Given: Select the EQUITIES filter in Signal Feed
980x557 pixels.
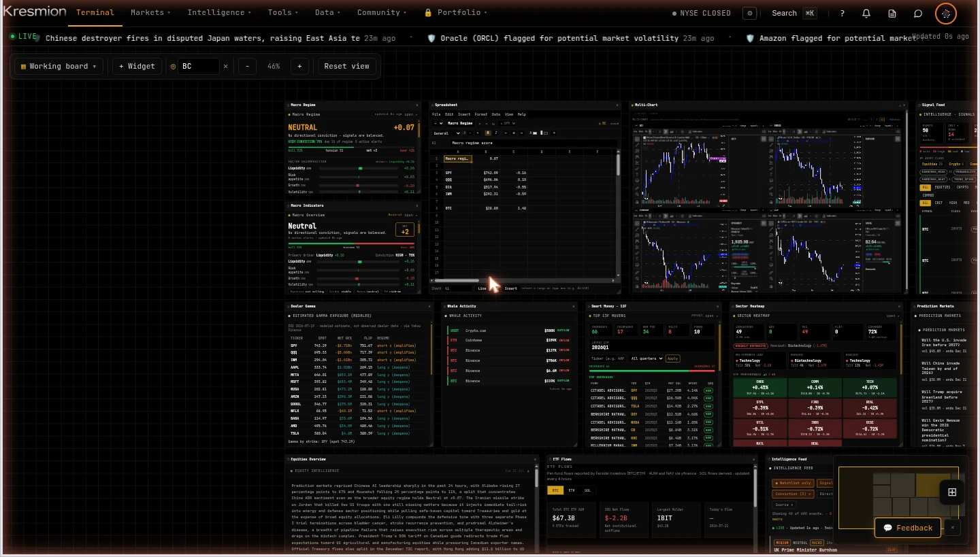Looking at the screenshot, I should [943, 187].
